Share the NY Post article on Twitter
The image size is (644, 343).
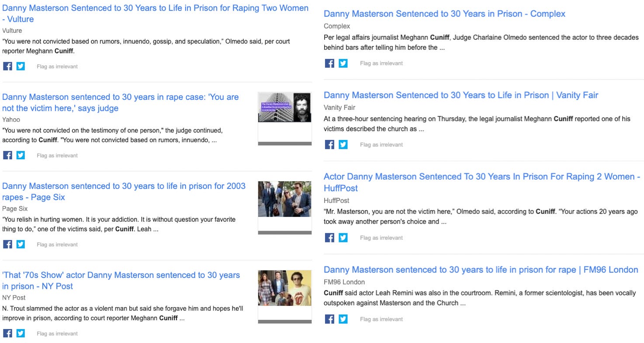21,333
